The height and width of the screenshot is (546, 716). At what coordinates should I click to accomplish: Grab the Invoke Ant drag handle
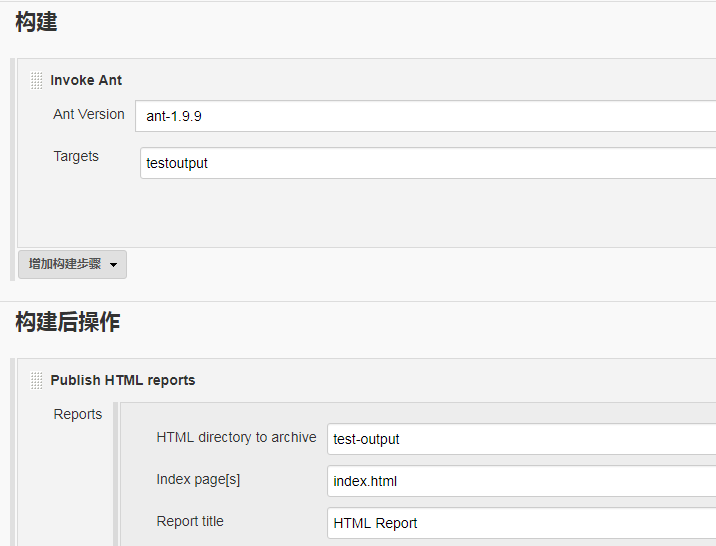[37, 80]
